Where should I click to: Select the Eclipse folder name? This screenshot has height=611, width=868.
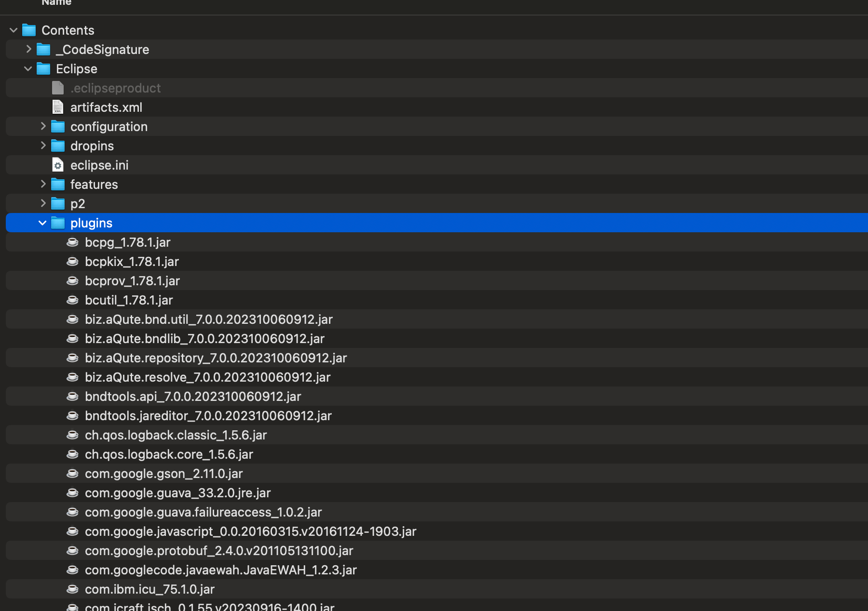pyautogui.click(x=77, y=69)
